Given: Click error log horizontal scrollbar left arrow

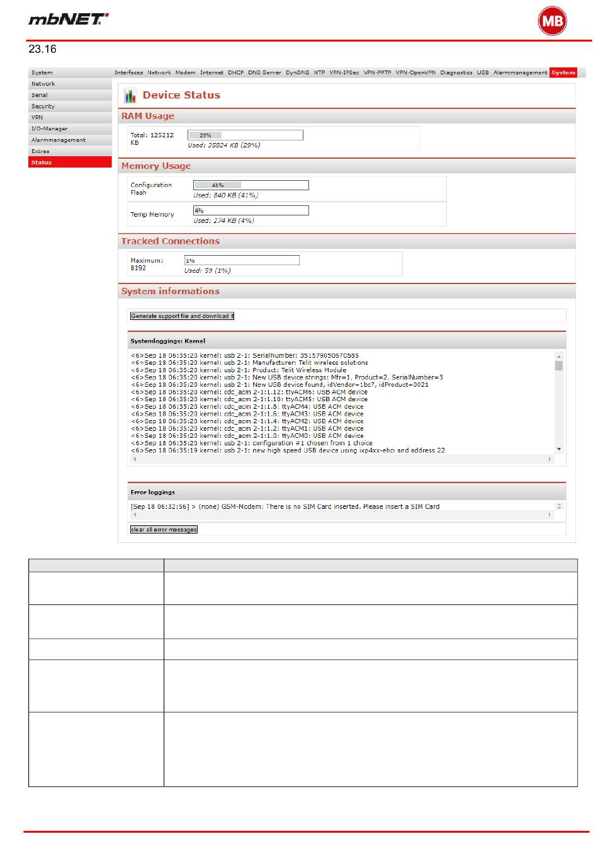Looking at the screenshot, I should [x=134, y=515].
